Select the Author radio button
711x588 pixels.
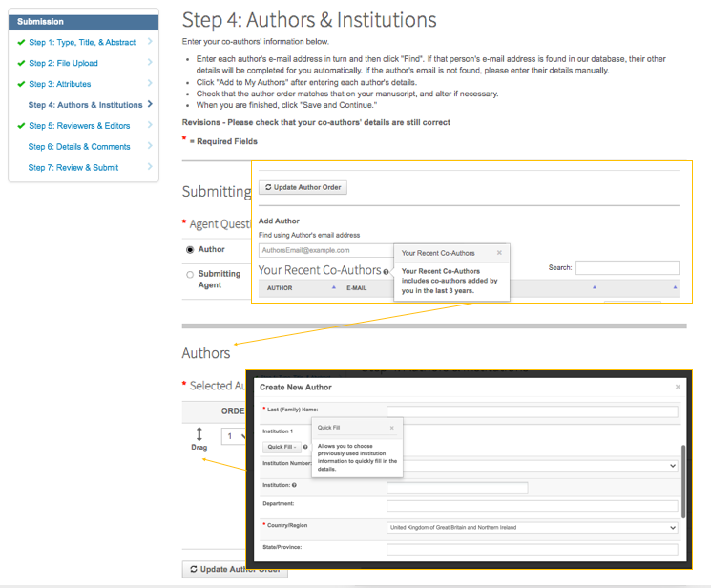(x=190, y=249)
